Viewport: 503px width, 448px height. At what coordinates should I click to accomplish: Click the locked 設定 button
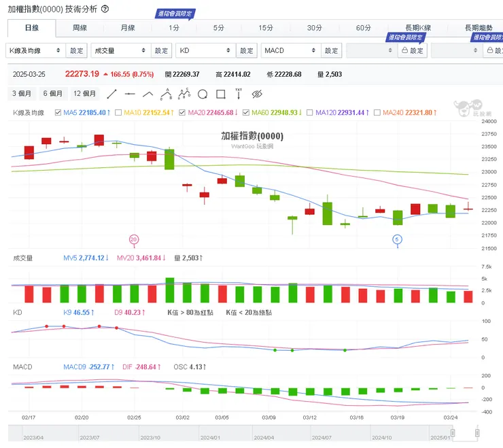pos(413,51)
